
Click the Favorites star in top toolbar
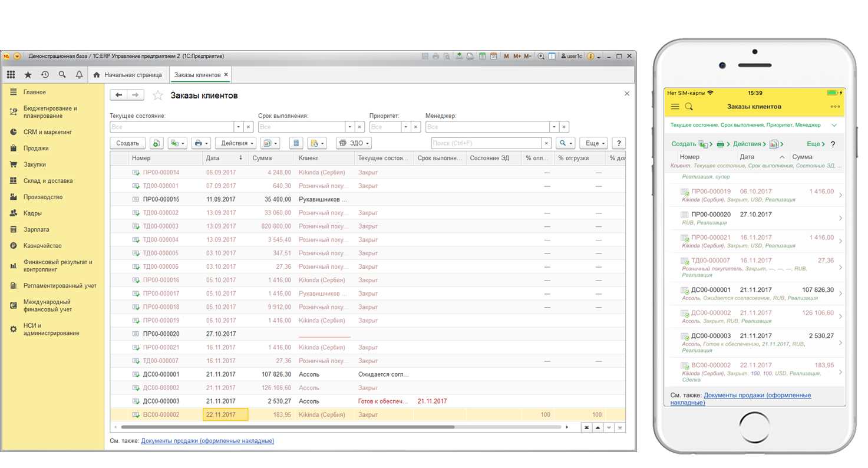[x=28, y=75]
